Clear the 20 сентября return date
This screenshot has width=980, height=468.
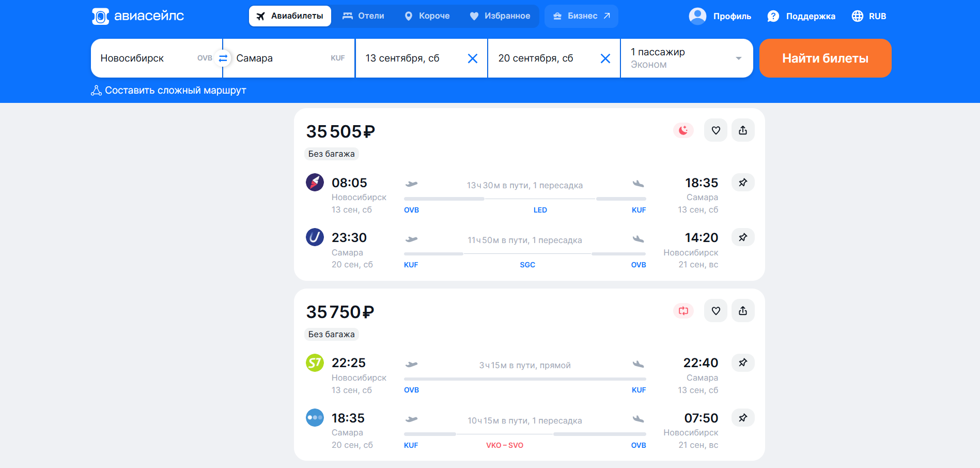pos(605,58)
